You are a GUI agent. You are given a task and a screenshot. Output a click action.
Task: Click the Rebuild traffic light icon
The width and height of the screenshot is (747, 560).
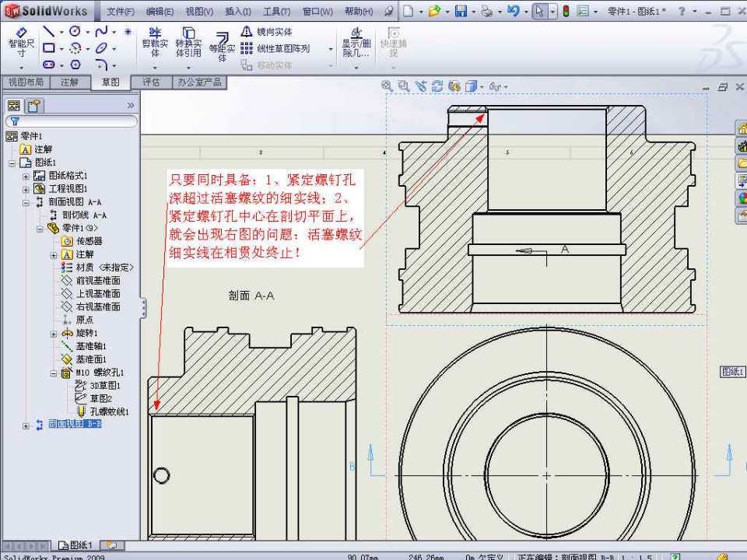[x=566, y=10]
